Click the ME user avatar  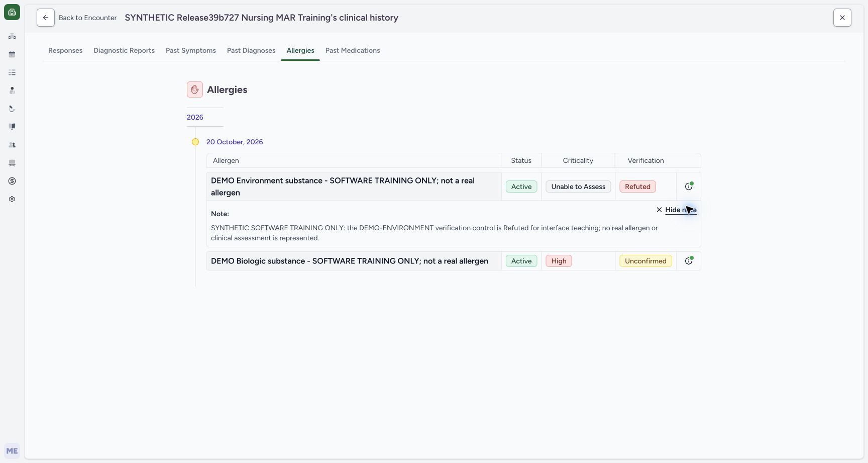(x=12, y=451)
